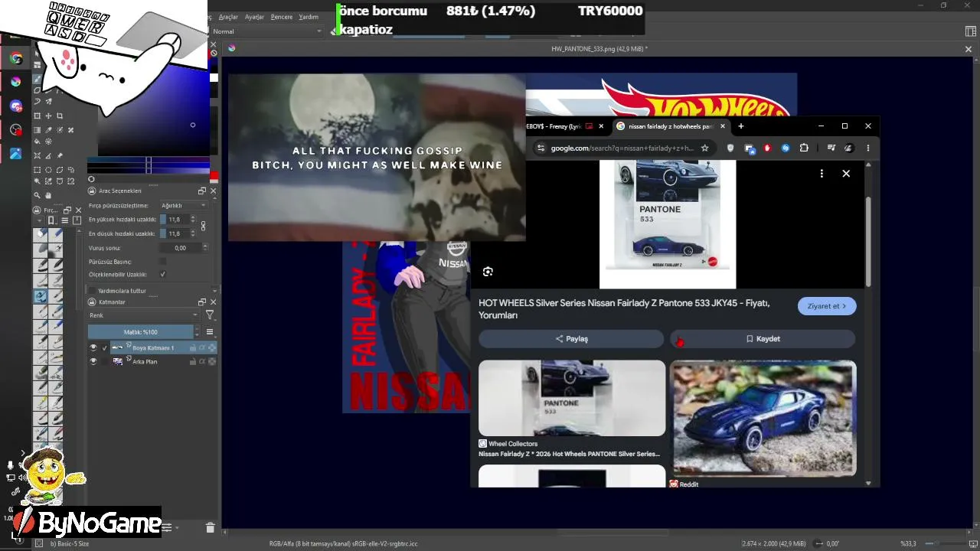
Task: Open OBS Studio from the taskbar
Action: point(16,130)
